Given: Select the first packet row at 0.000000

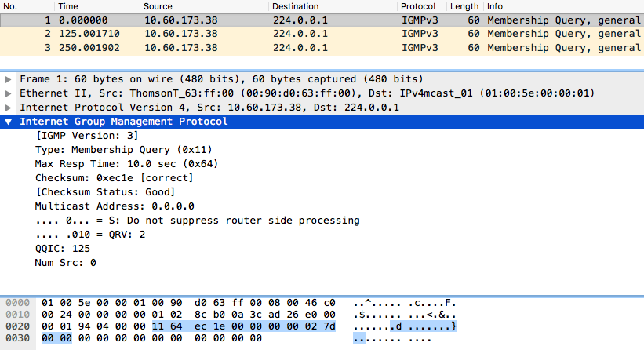Looking at the screenshot, I should (235, 20).
